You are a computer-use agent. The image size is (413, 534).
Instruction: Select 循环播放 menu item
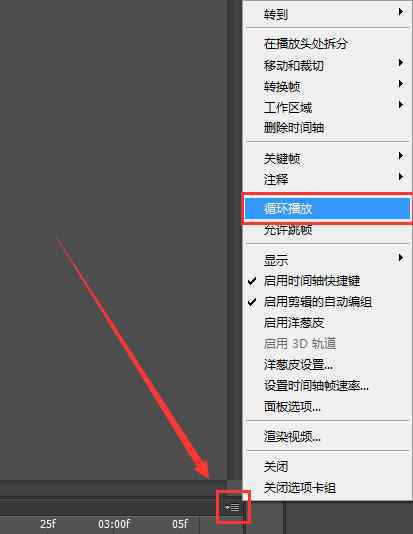328,208
